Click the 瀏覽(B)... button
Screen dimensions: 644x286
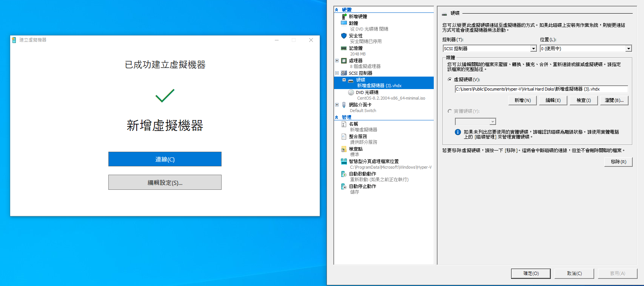pyautogui.click(x=615, y=100)
